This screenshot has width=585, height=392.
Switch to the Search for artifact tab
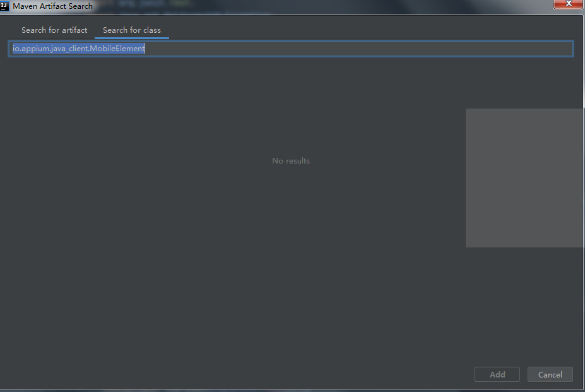(54, 30)
